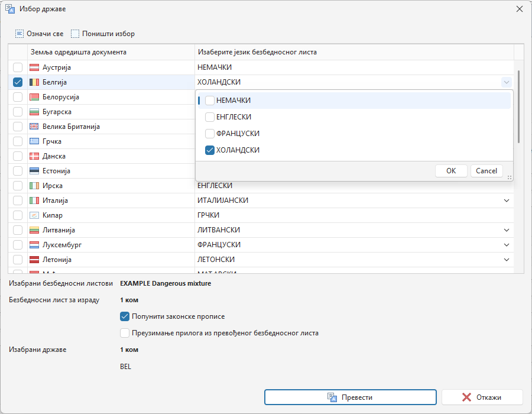
Task: Click the Greece flag icon
Action: (34, 141)
